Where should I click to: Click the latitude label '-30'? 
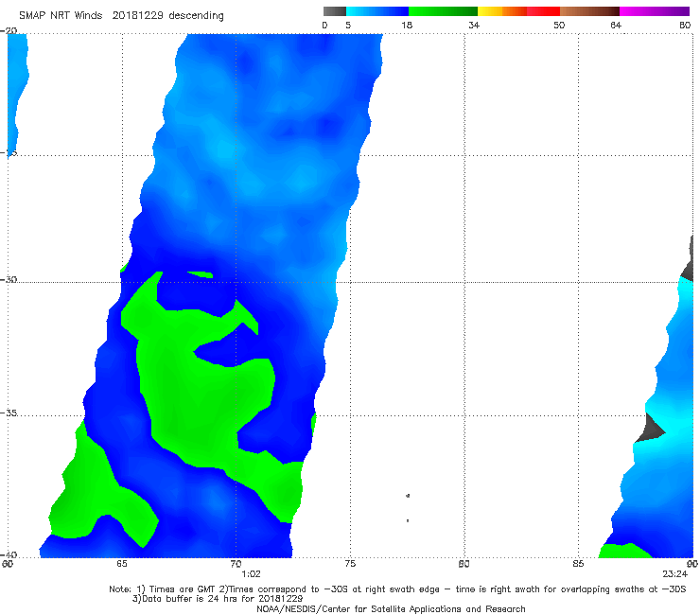(9, 279)
